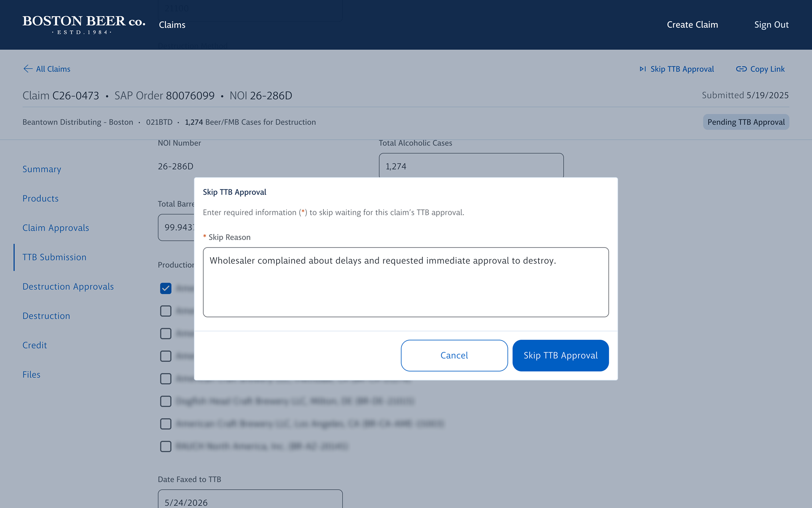Navigate to the Destruction section

[x=46, y=316]
